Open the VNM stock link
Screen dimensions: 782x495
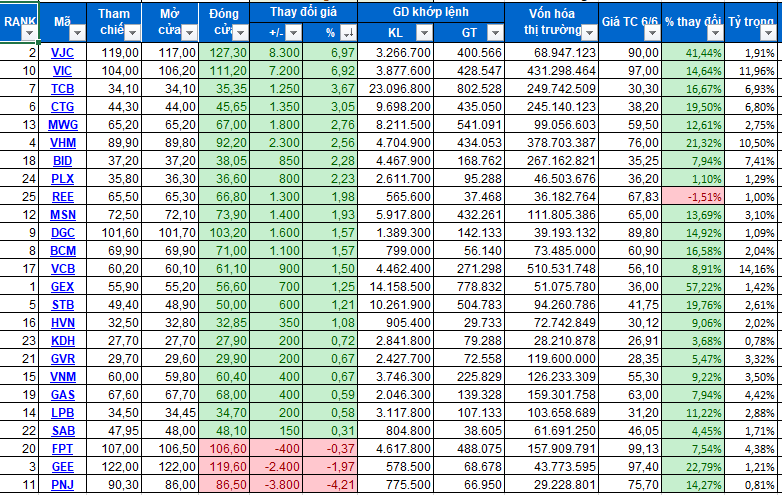(x=63, y=376)
